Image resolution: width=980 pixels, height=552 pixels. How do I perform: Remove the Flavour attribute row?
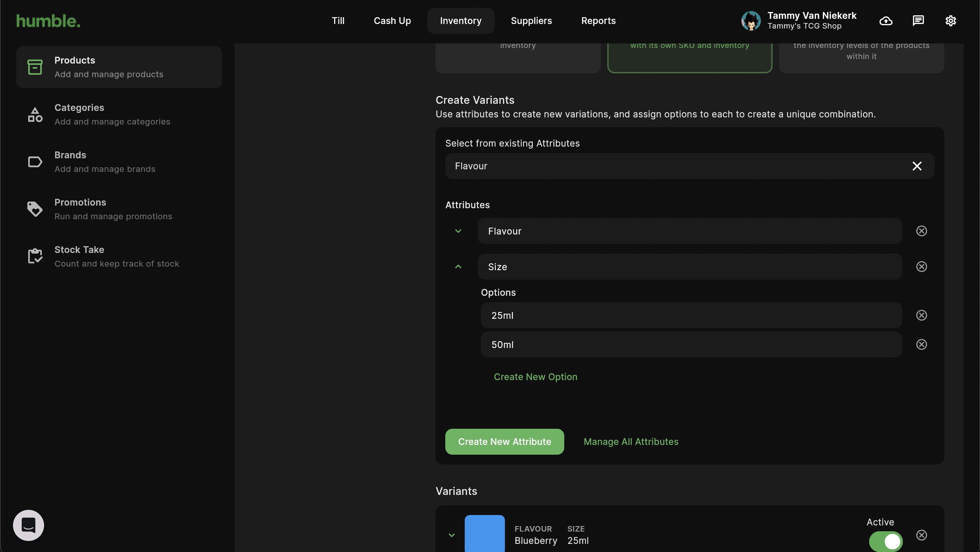point(921,231)
